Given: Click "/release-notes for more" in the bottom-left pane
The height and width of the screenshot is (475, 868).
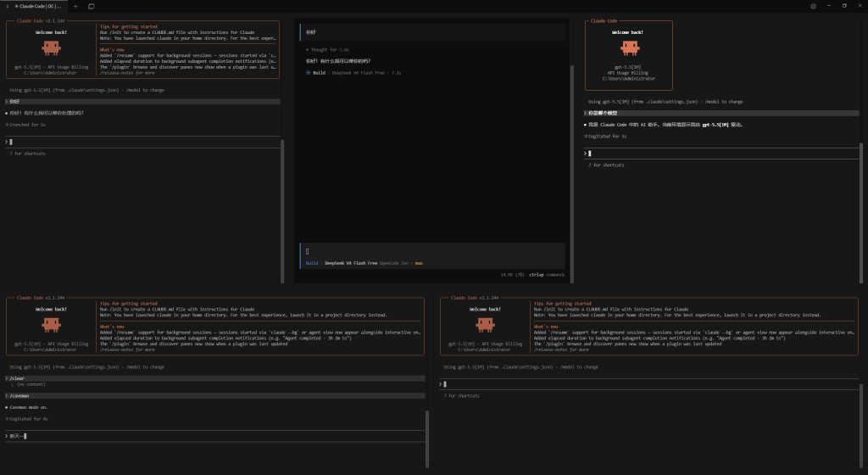Looking at the screenshot, I should pyautogui.click(x=127, y=349).
